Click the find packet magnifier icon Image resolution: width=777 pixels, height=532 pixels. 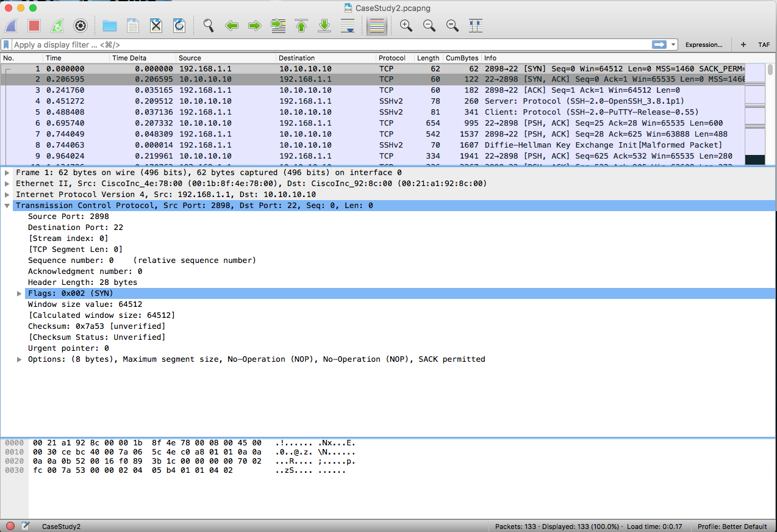pyautogui.click(x=209, y=26)
